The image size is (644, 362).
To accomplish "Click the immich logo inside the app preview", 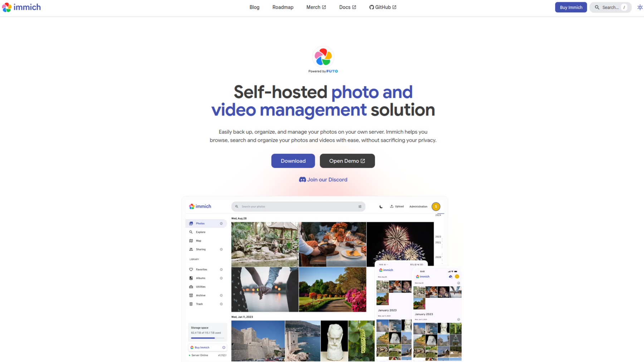I will pyautogui.click(x=200, y=206).
